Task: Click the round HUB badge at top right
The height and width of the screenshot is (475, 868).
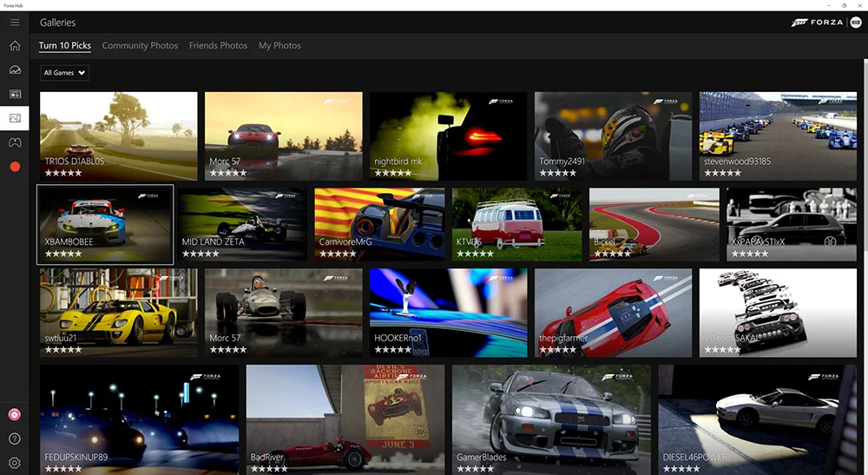Action: click(856, 23)
